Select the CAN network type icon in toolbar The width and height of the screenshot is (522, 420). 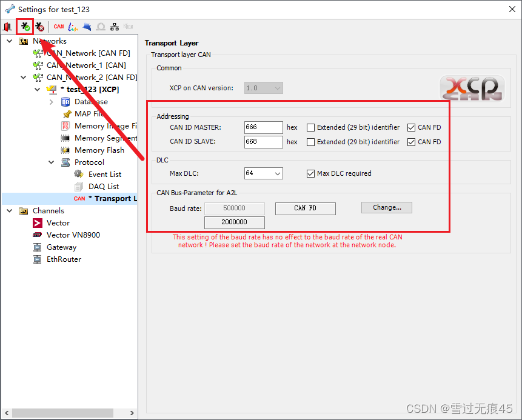tap(59, 27)
